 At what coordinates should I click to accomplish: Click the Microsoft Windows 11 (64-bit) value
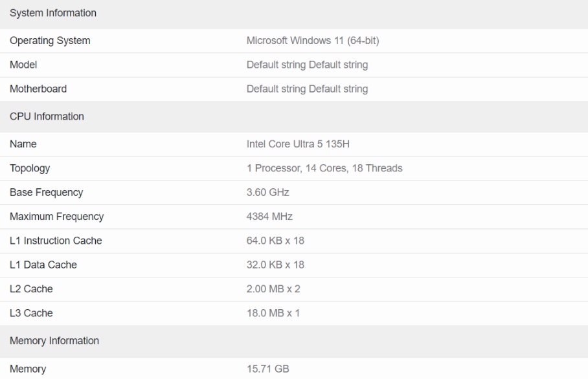(313, 41)
